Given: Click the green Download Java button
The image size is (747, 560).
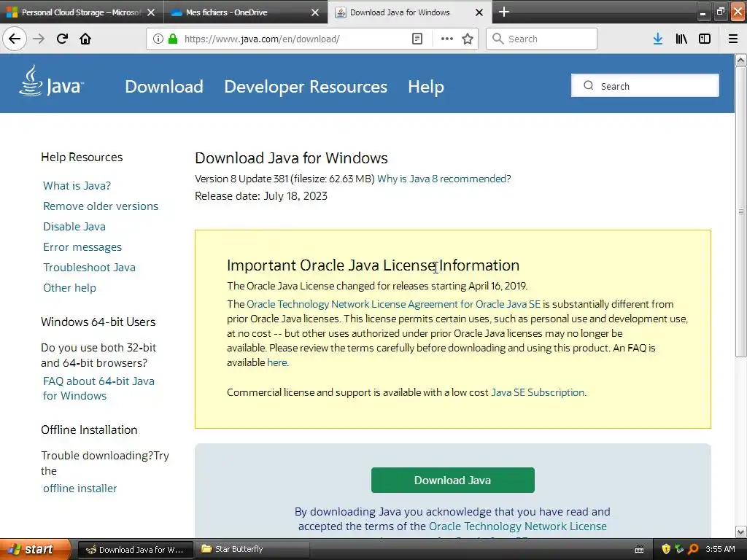Looking at the screenshot, I should click(452, 480).
